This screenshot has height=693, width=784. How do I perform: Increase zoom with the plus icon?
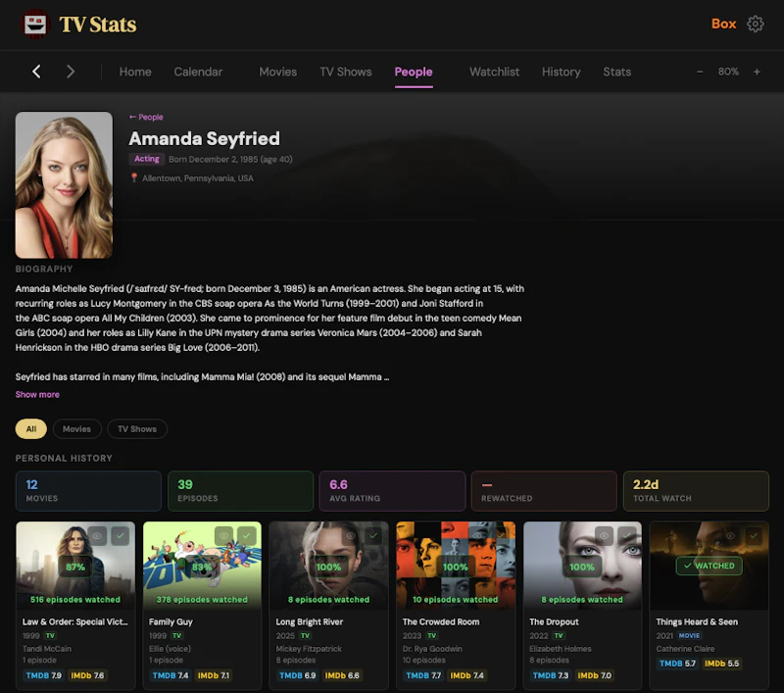tap(757, 72)
